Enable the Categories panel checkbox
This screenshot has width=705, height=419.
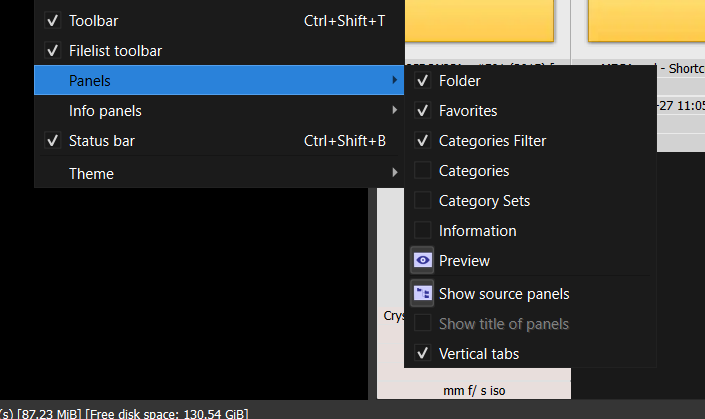[x=422, y=171]
